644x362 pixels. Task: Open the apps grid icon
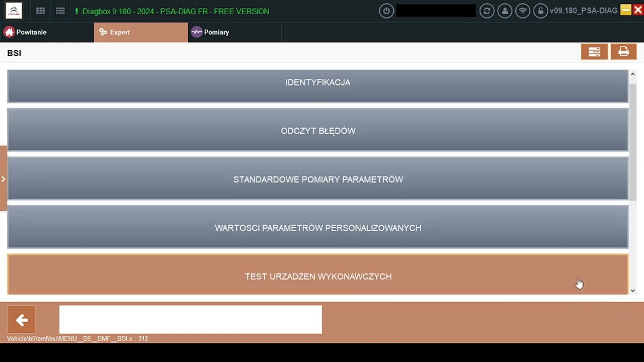click(40, 11)
